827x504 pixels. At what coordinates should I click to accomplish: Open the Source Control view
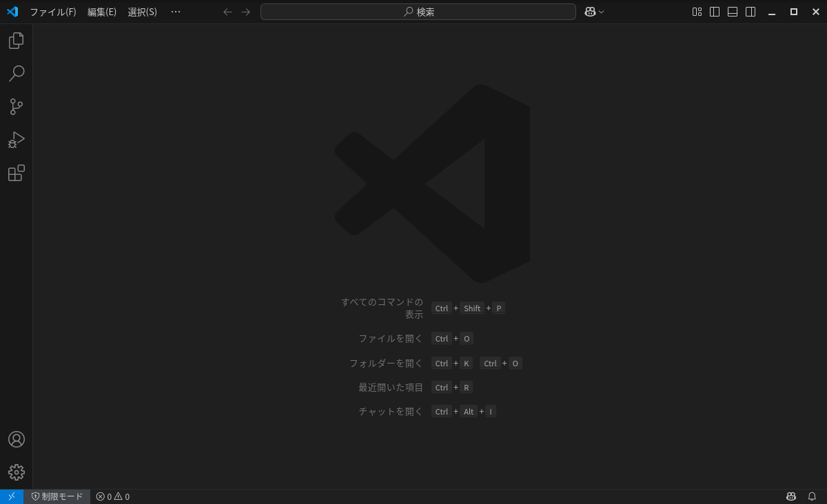[x=16, y=107]
